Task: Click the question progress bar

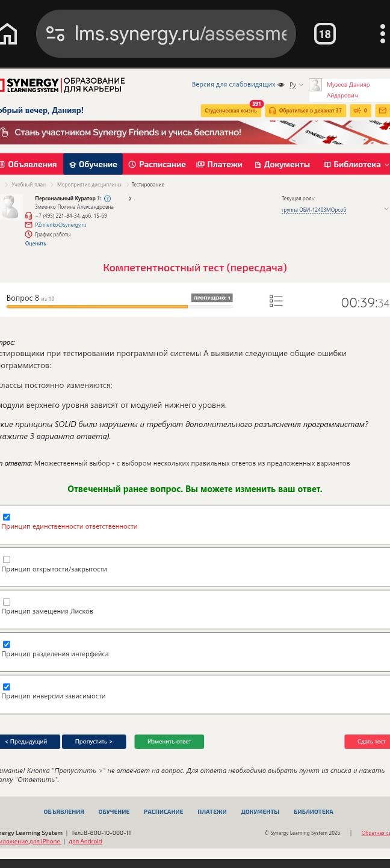Action: point(119,307)
